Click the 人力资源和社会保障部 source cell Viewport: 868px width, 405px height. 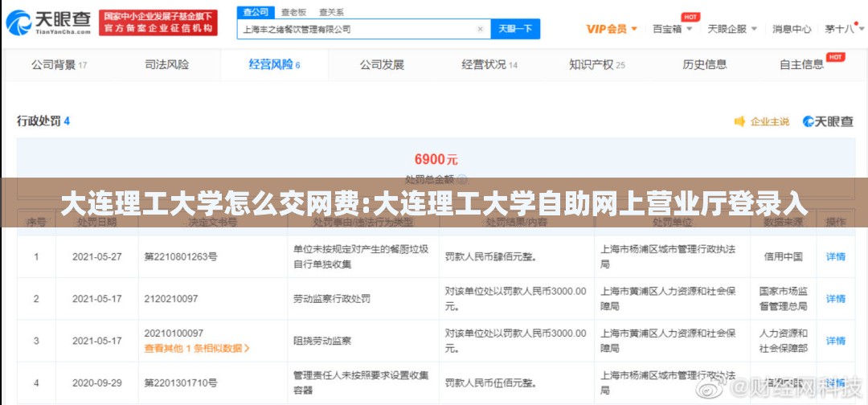[784, 341]
